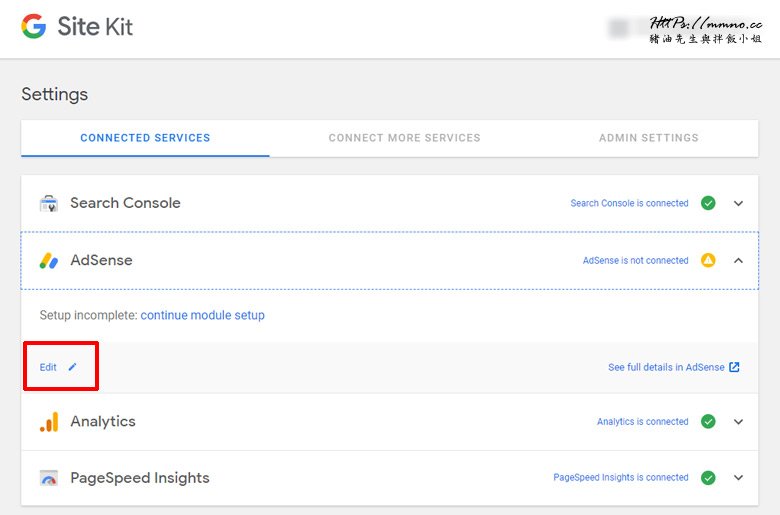Click the AdSense logo icon

[49, 261]
